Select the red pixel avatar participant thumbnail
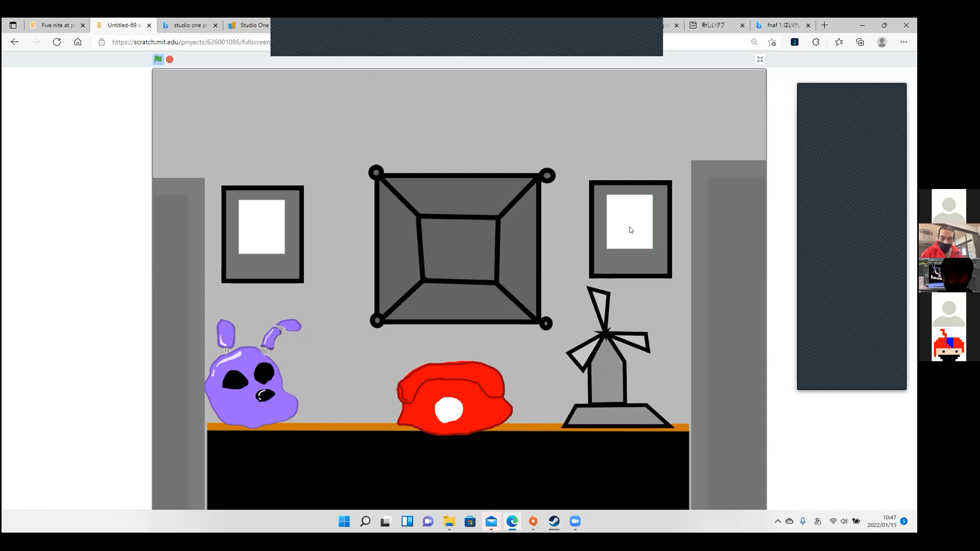The height and width of the screenshot is (551, 980). [949, 344]
